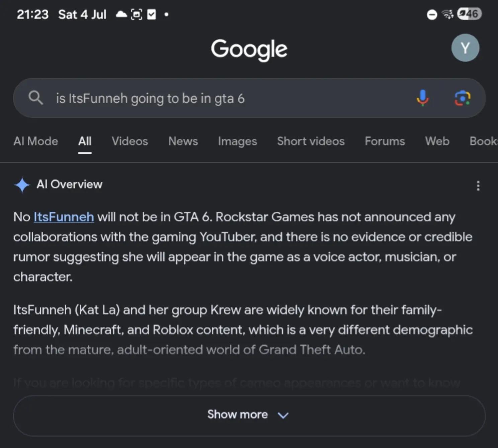Tap the AI Overview sparkle icon

(22, 185)
